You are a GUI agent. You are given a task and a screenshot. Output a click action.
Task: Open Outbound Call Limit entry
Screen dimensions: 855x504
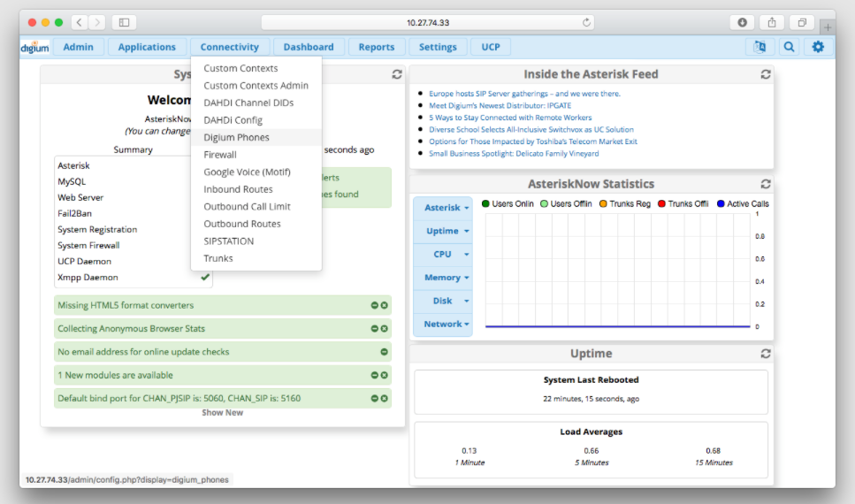256,207
